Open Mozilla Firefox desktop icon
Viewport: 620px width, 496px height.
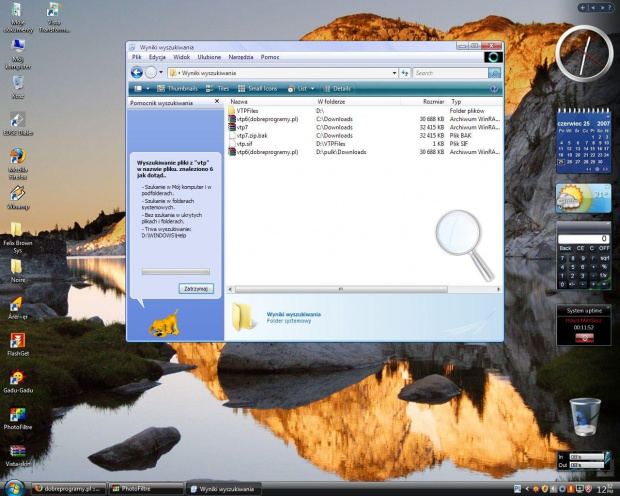coord(18,164)
